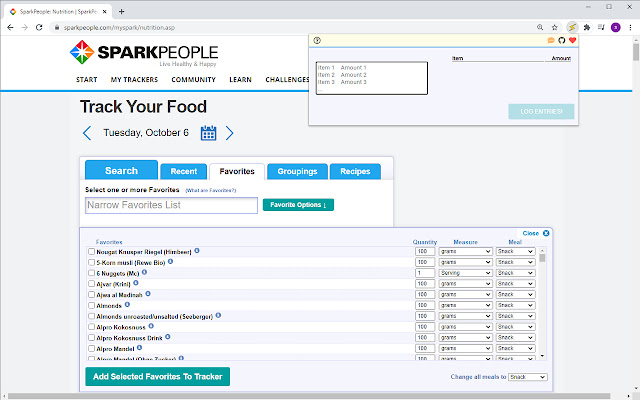640x400 pixels.
Task: Click the Item/Amount text area in popup
Action: click(x=372, y=78)
